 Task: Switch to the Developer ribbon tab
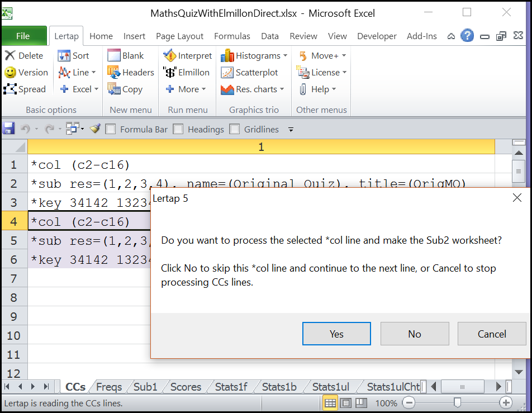(x=377, y=36)
